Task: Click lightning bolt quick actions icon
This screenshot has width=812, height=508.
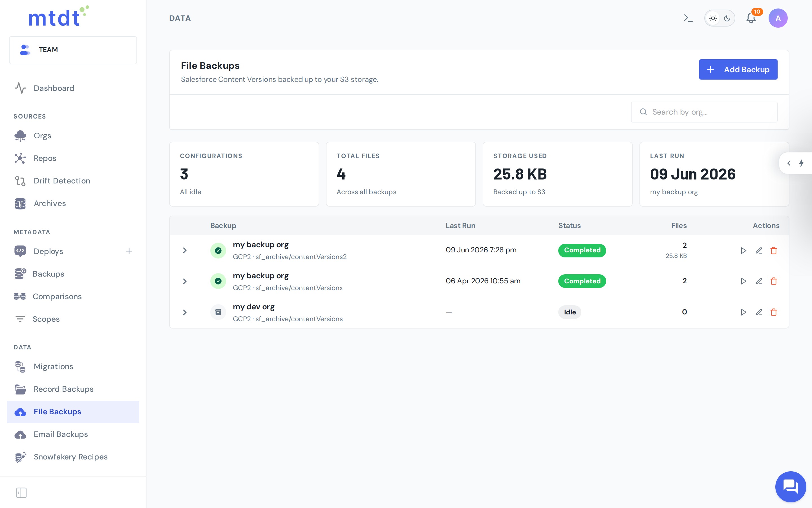Action: coord(801,163)
